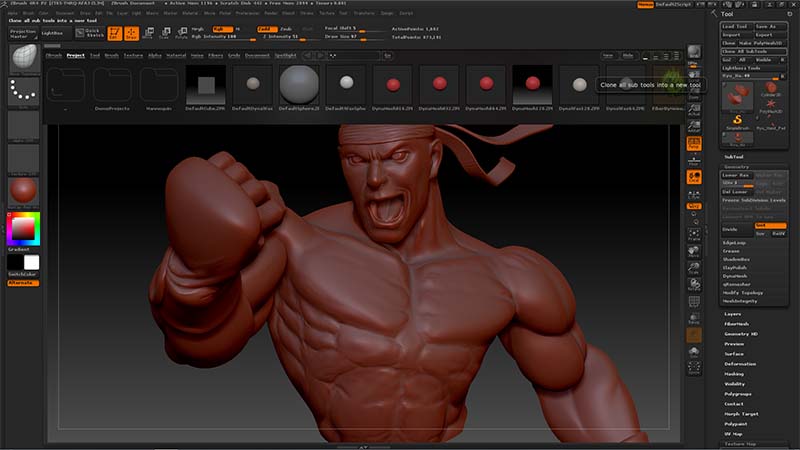Expand the Deformation subpalette

740,363
